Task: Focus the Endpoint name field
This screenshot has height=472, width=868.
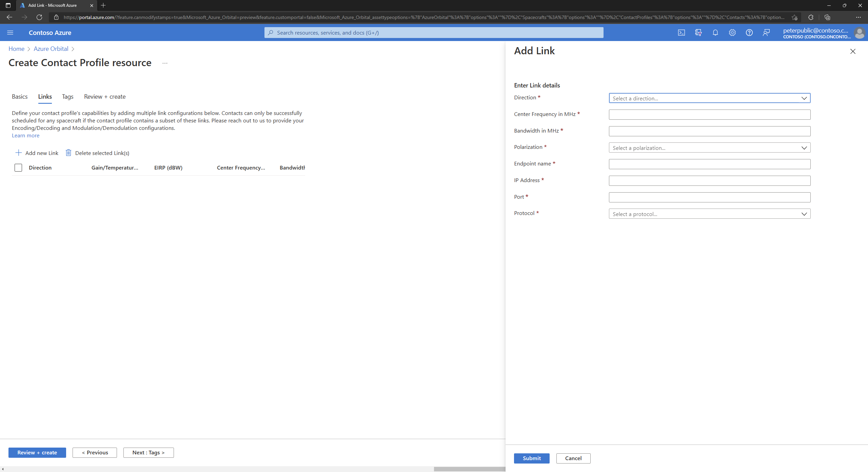Action: 709,164
